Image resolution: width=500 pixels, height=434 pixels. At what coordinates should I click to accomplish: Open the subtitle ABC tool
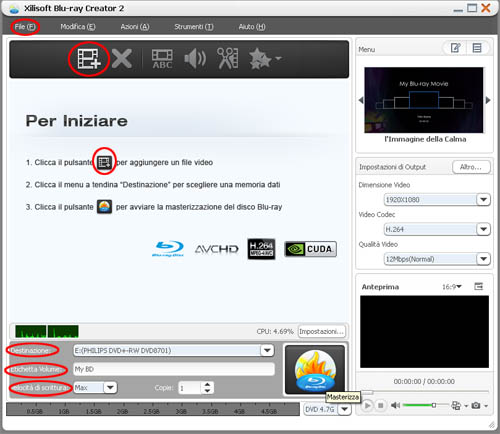coord(162,59)
